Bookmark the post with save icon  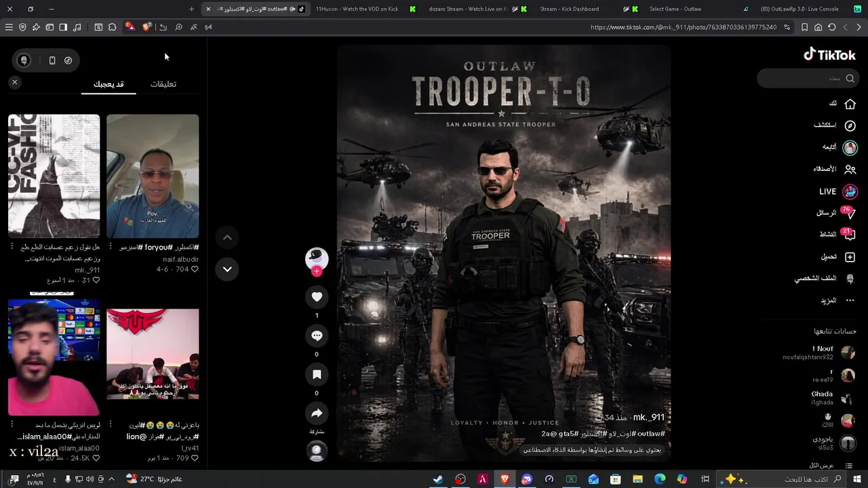pyautogui.click(x=317, y=374)
